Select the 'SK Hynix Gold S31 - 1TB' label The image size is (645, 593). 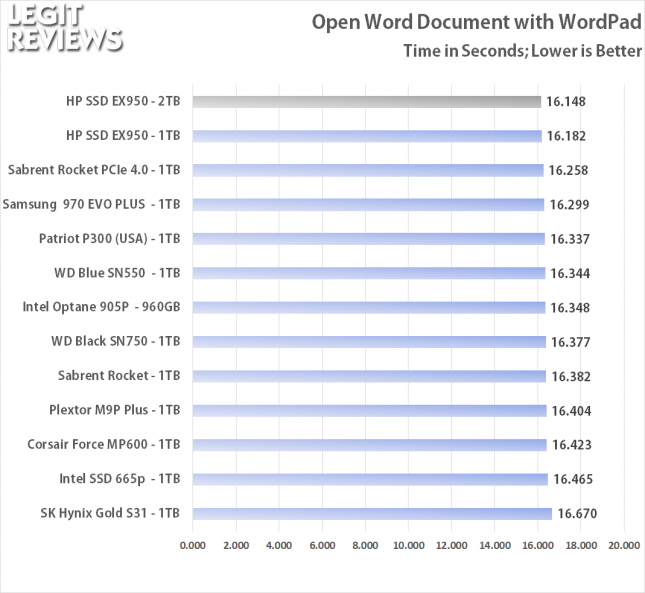coord(110,513)
